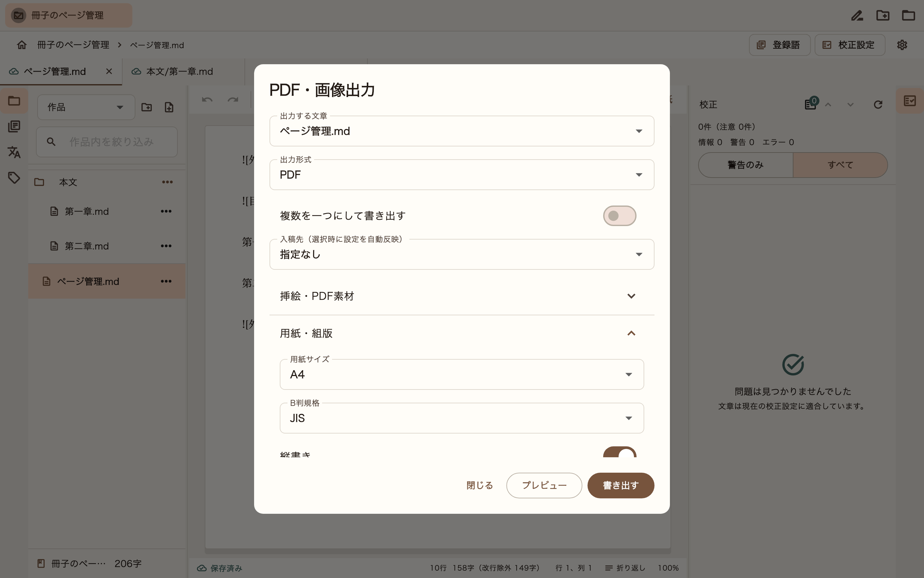The image size is (924, 578).
Task: Click the 100% zoom in status bar
Action: (668, 568)
